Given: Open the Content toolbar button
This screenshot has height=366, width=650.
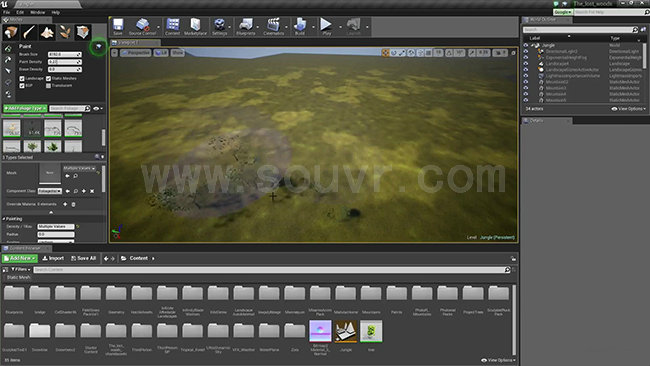Looking at the screenshot, I should click(x=172, y=27).
